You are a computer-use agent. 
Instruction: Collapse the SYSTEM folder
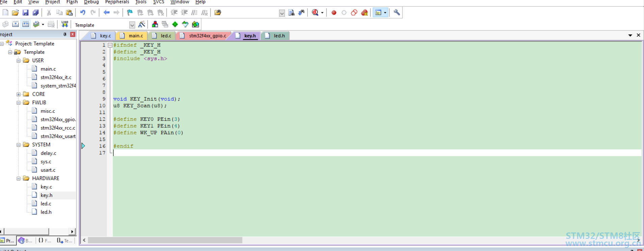coord(19,145)
